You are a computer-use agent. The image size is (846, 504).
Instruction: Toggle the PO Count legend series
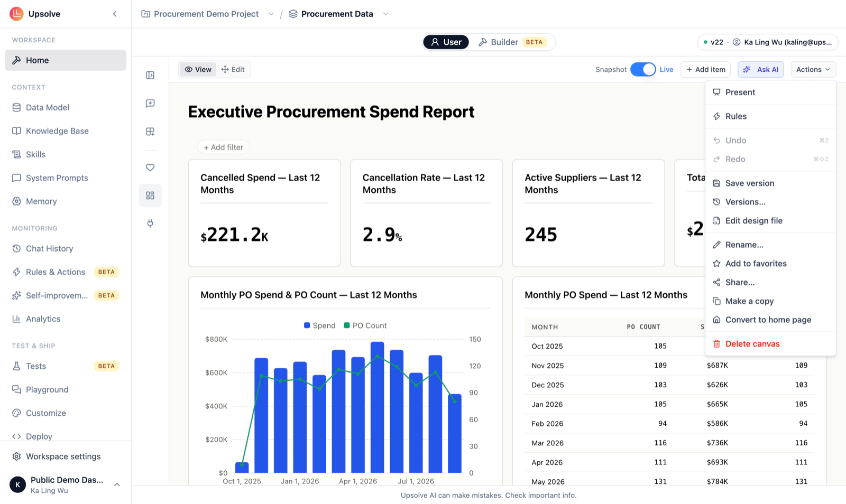[x=365, y=325]
